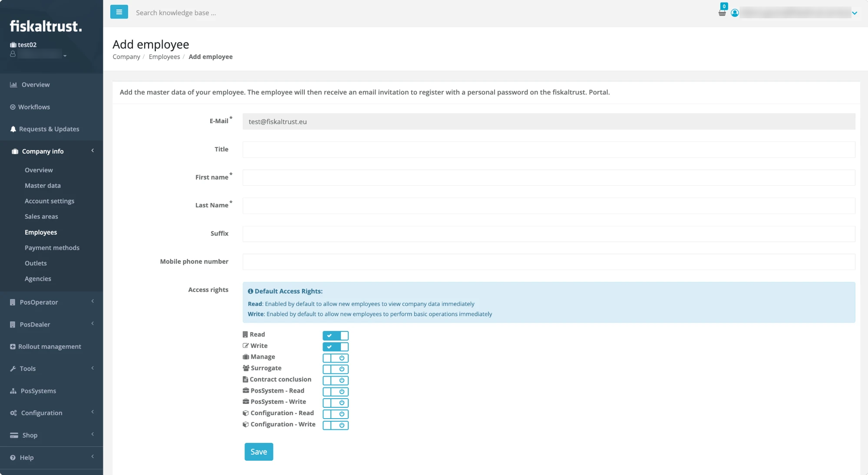This screenshot has width=868, height=475.
Task: Enable the Surrogate access right toggle
Action: (335, 369)
